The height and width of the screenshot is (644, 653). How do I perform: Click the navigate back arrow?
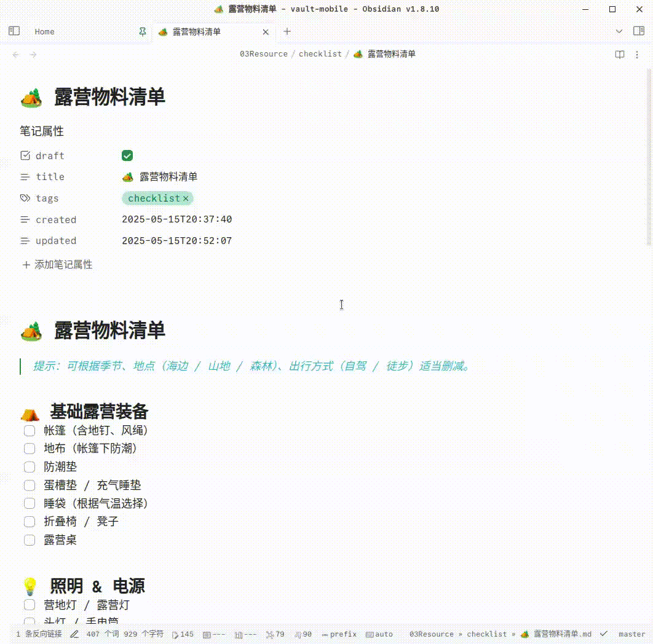point(16,55)
